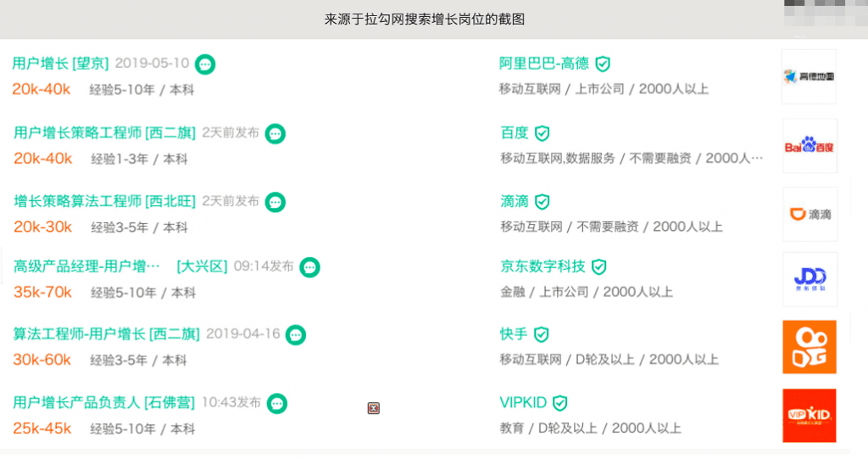The width and height of the screenshot is (868, 459).
Task: Open job title 用户增长策略工程师 [西二旗]
Action: [x=104, y=133]
